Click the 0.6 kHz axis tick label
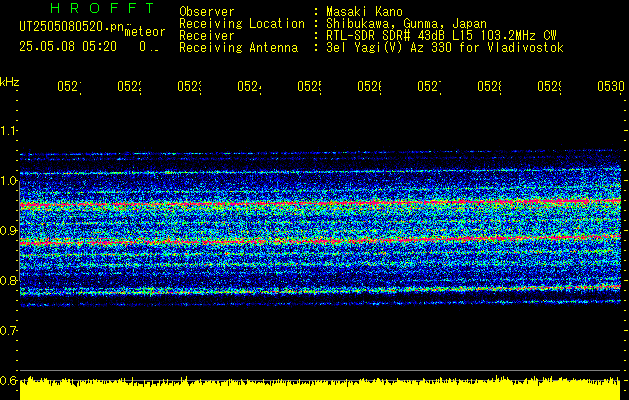 pyautogui.click(x=8, y=380)
